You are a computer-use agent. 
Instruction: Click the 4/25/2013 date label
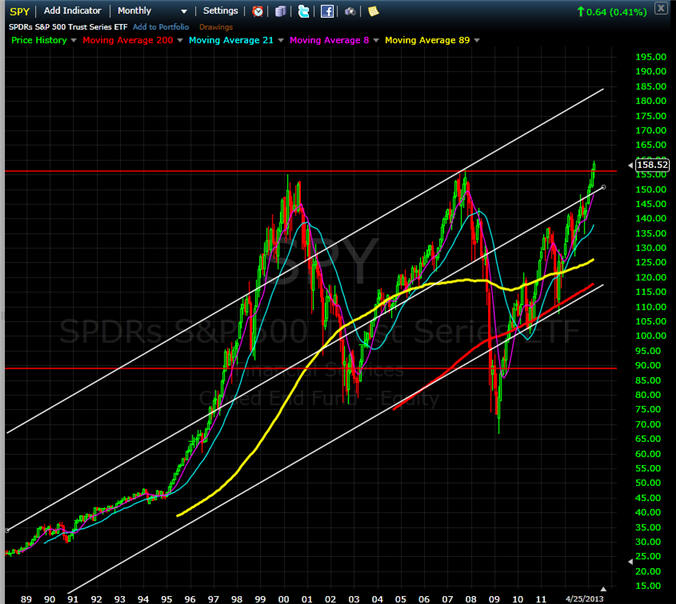coord(585,599)
